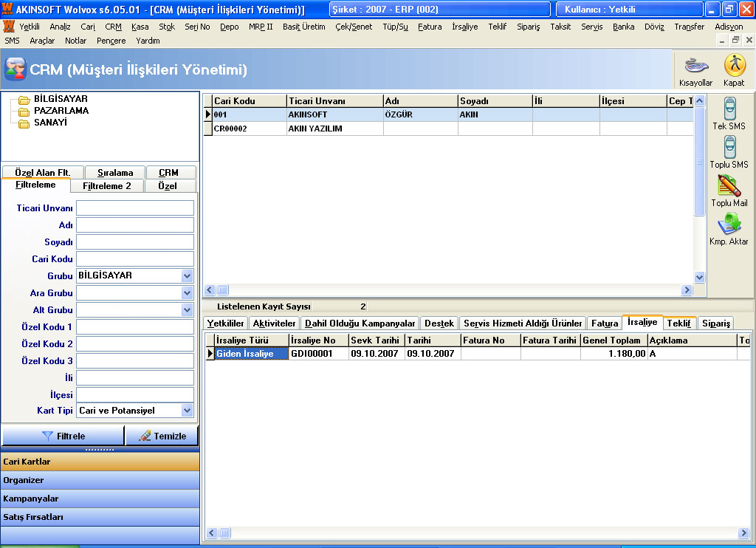The width and height of the screenshot is (756, 548).
Task: Select the AKIN YAZILIM customer row
Action: point(449,129)
